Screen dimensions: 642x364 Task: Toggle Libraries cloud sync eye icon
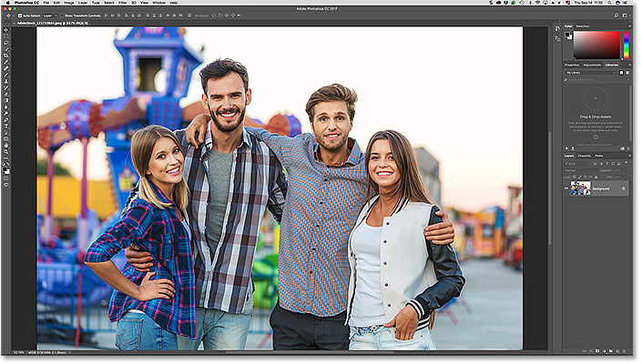(622, 149)
